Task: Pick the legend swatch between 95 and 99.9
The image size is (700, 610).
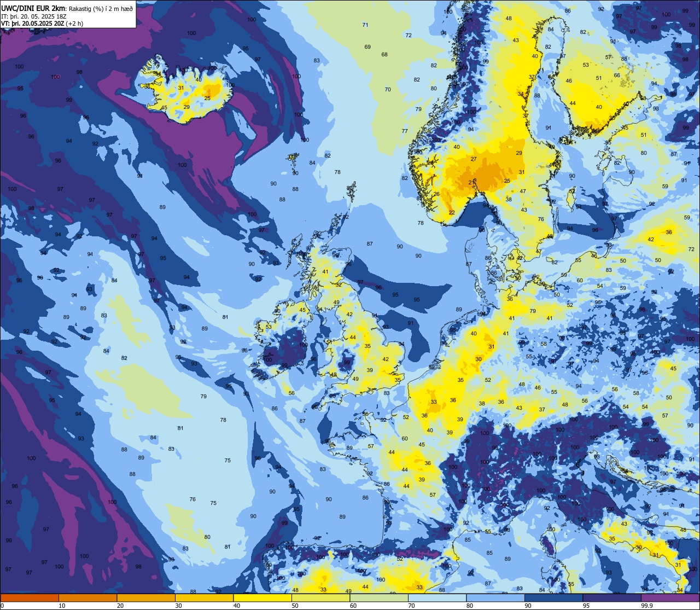Action: 612,598
